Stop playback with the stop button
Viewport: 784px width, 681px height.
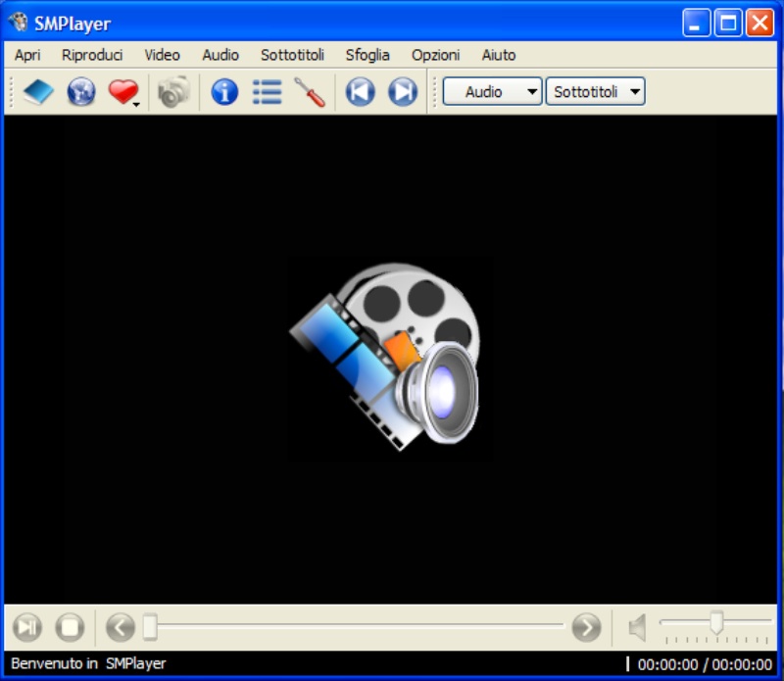[x=69, y=627]
